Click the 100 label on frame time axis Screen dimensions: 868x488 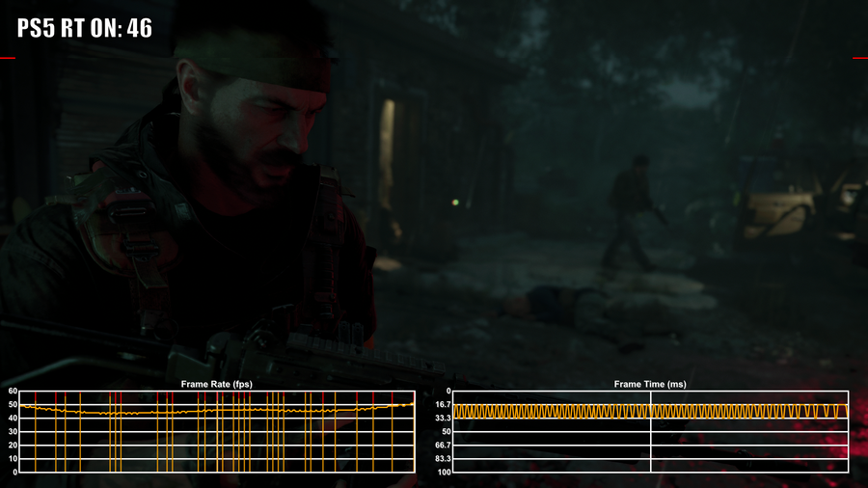(442, 472)
